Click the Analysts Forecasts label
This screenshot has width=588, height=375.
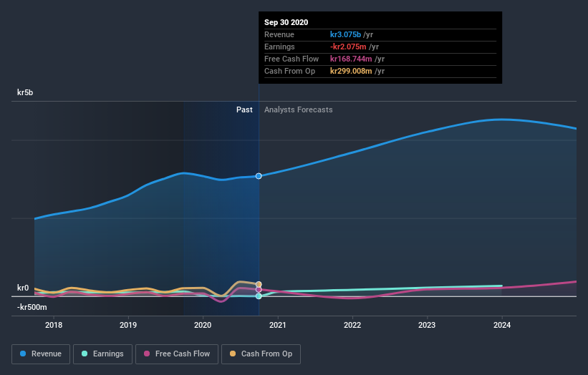pos(299,109)
